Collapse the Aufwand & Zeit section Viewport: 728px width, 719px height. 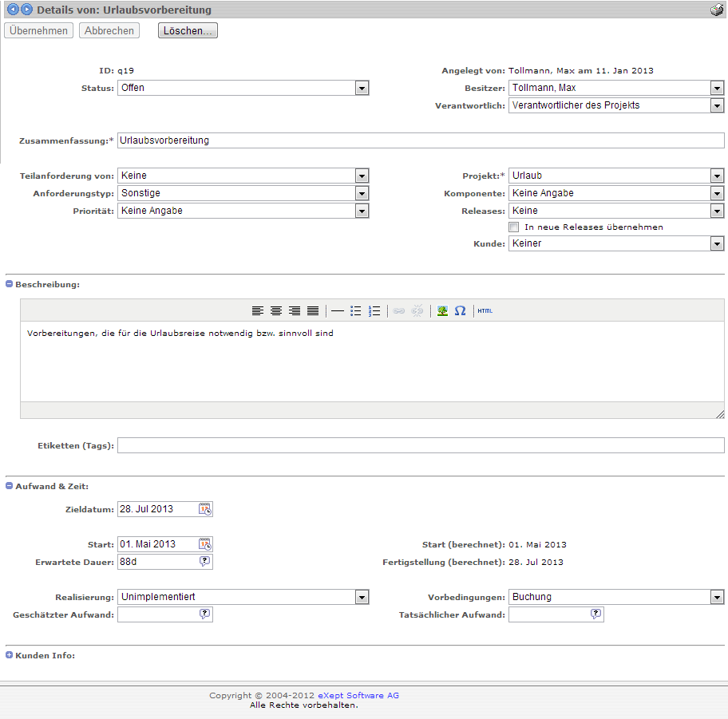tap(10, 486)
